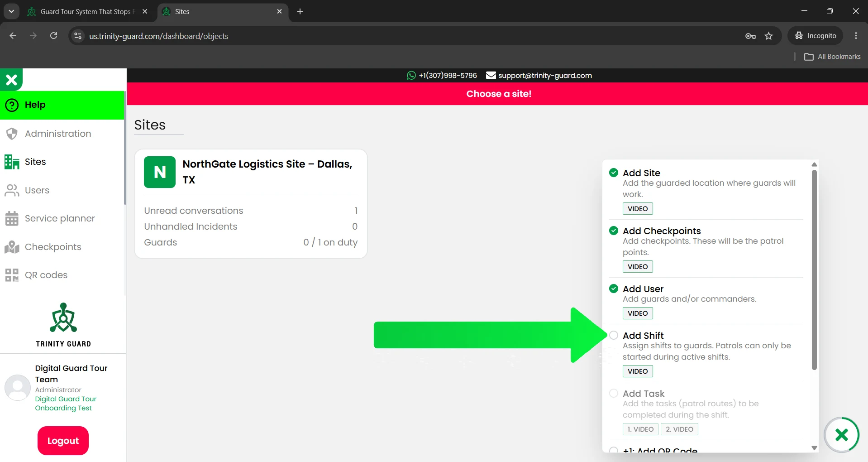The height and width of the screenshot is (462, 868).
Task: Click the Trinity Guard logo
Action: point(63,325)
